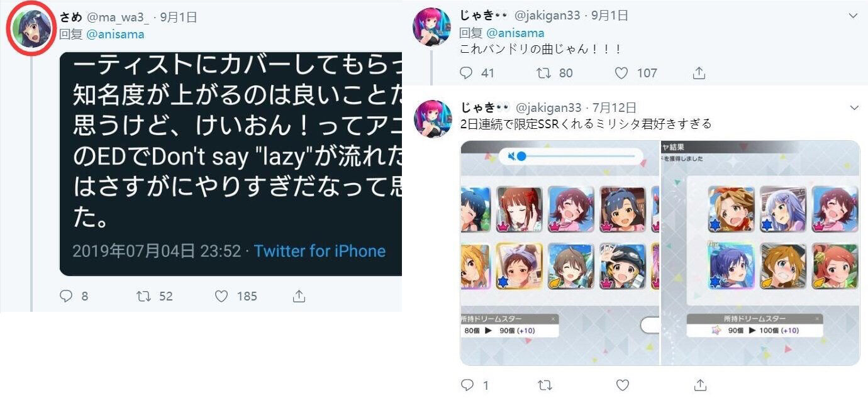Retweet the ma_wa3_ tweet with 52 retweets
Image resolution: width=868 pixels, height=408 pixels.
(x=143, y=295)
